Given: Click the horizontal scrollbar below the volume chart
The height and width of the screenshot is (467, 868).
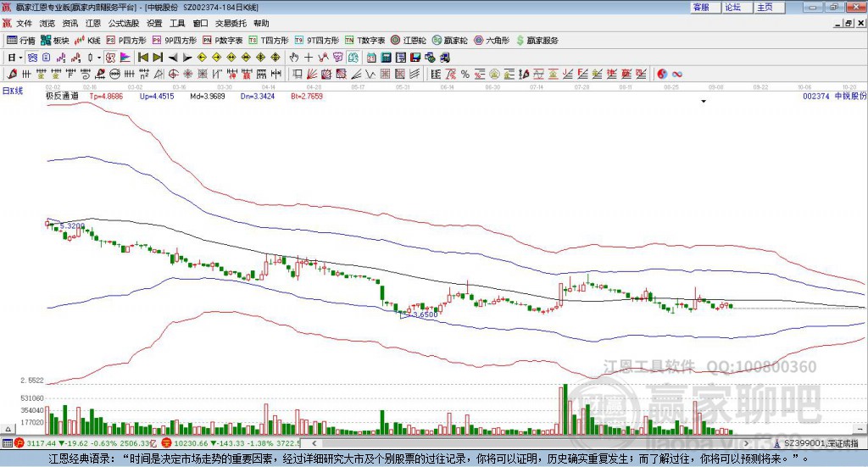Looking at the screenshot, I should tap(530, 443).
